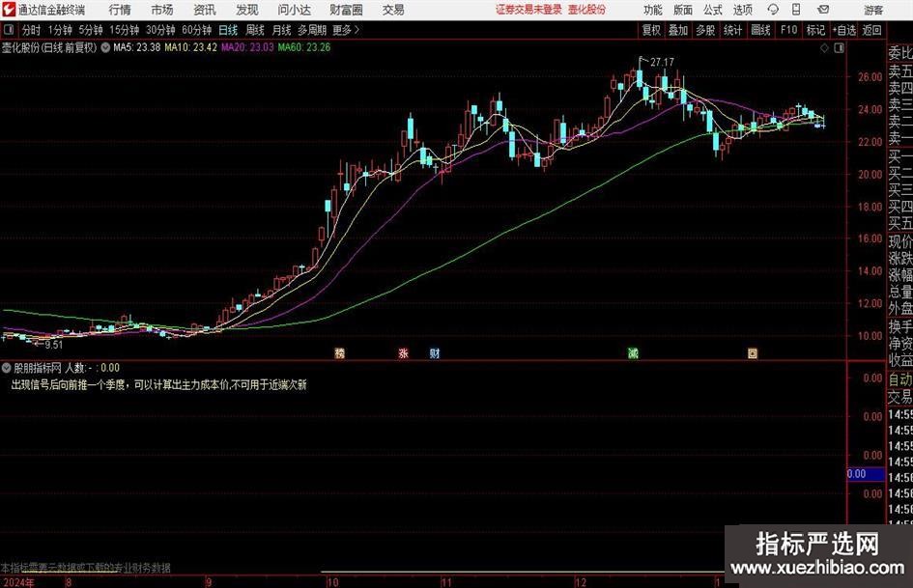Click the 标记 mark toolbar button

tap(815, 30)
